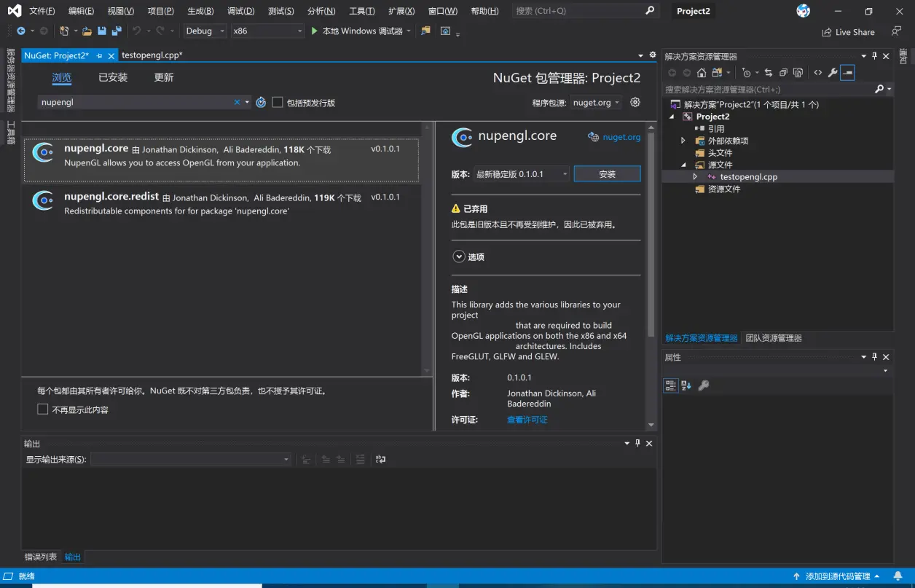Click the NuGet settings gear icon
This screenshot has height=588, width=915.
635,103
